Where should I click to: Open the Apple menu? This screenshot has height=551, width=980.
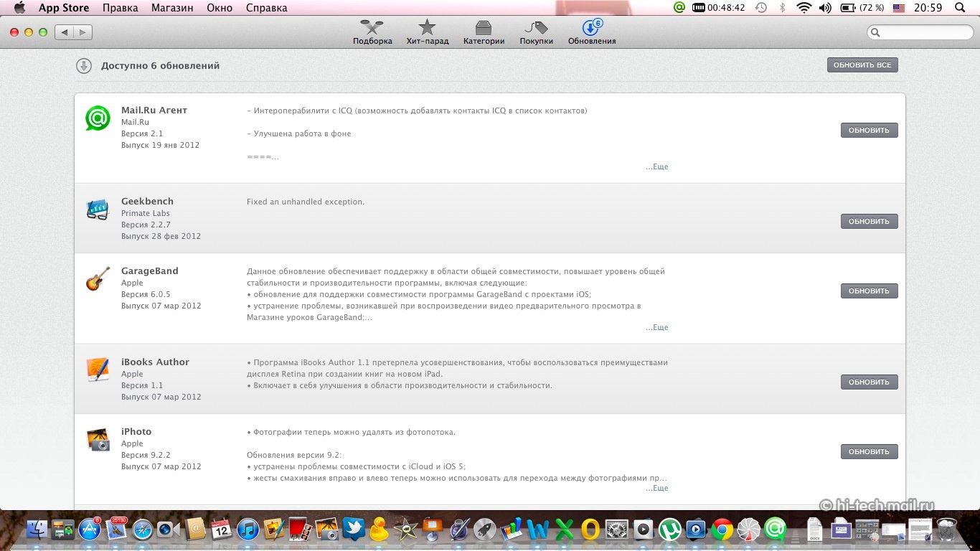coord(19,8)
